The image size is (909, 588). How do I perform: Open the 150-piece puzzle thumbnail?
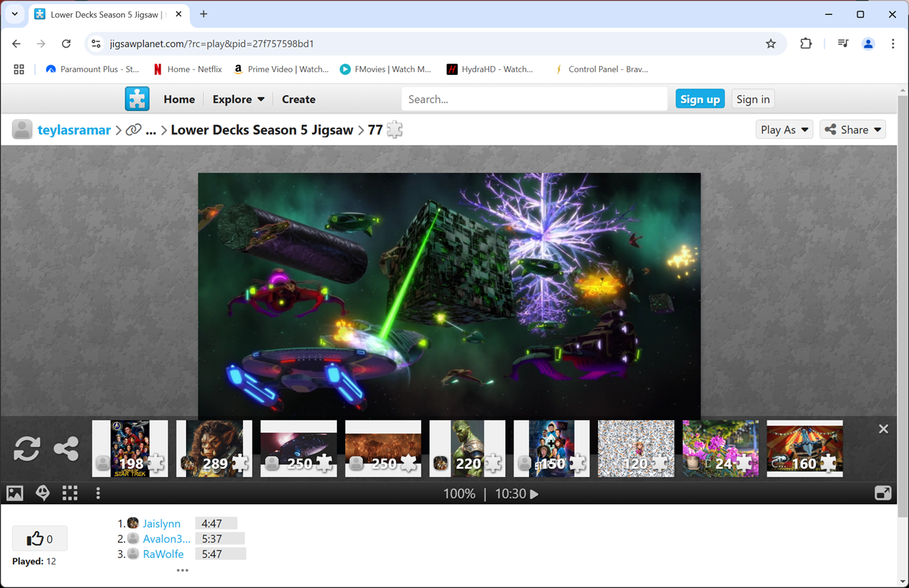[x=552, y=448]
